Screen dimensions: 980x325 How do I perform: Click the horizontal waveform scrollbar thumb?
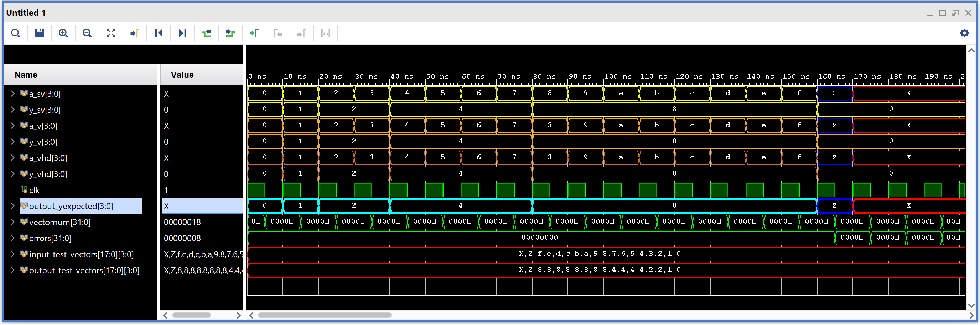click(x=324, y=315)
